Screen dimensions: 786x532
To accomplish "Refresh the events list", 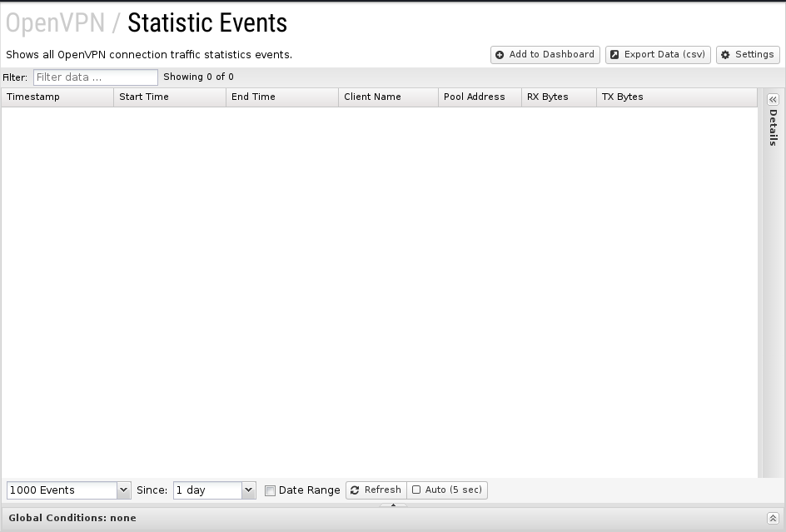I will 376,490.
